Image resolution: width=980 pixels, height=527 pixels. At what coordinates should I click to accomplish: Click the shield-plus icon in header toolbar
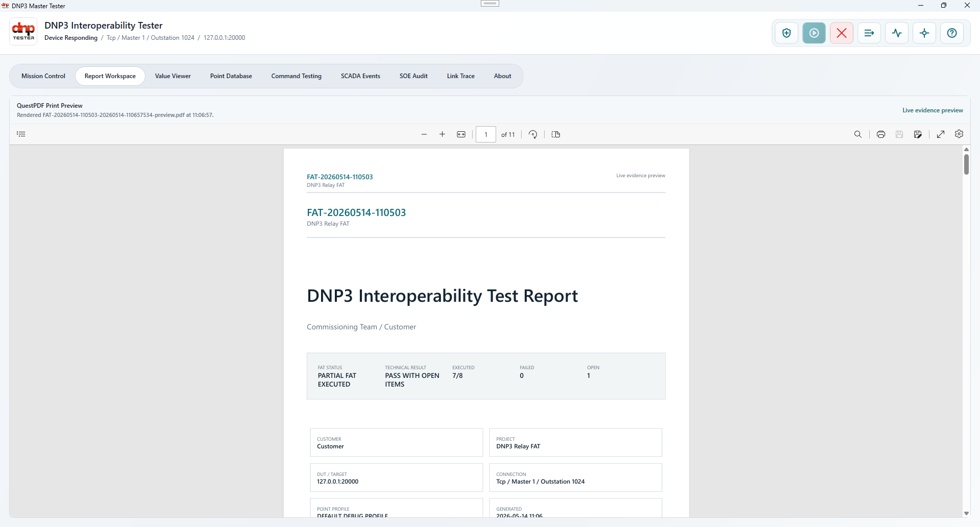(787, 33)
